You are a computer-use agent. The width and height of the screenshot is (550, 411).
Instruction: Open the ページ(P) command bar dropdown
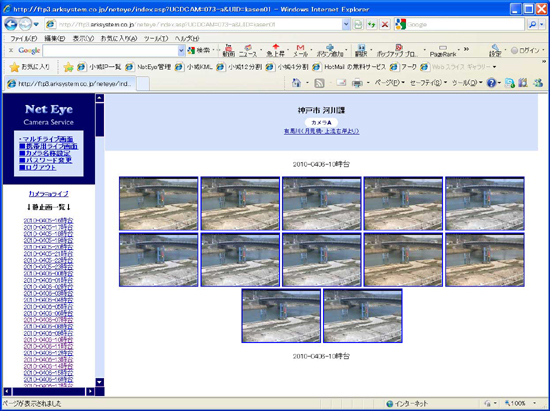389,83
